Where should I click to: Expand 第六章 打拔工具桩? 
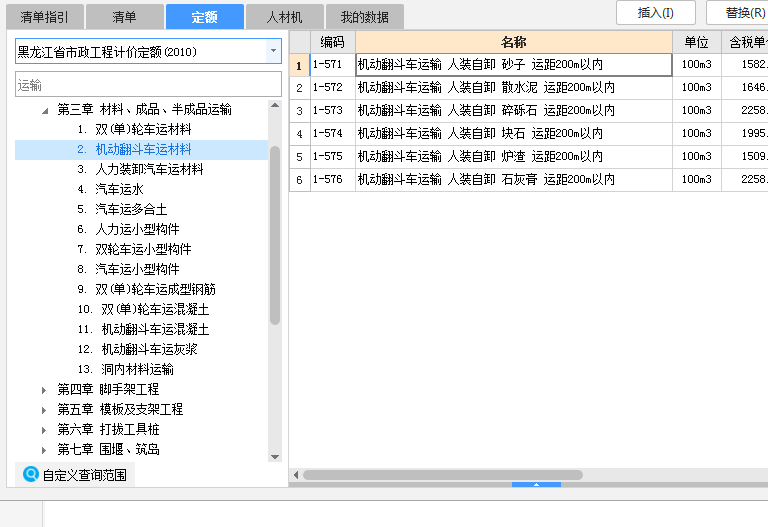[x=44, y=431]
